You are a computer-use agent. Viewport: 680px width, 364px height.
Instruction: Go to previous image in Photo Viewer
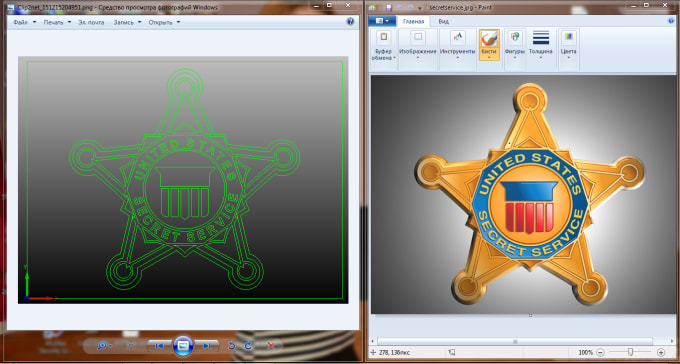[159, 346]
